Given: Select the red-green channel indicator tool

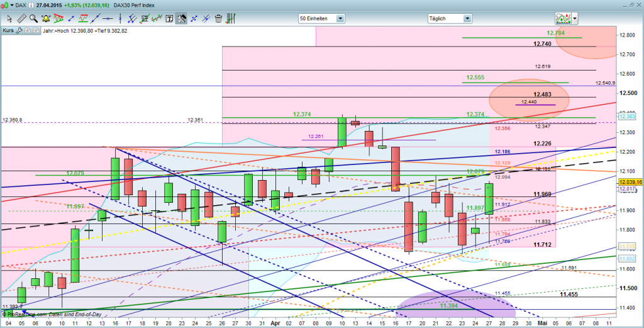Looking at the screenshot, I should [84, 18].
